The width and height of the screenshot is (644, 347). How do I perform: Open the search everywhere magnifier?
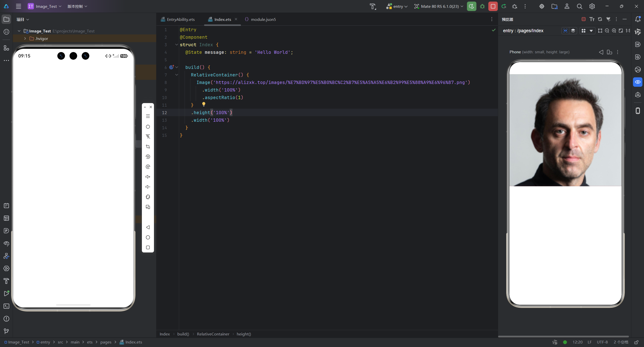click(x=579, y=6)
